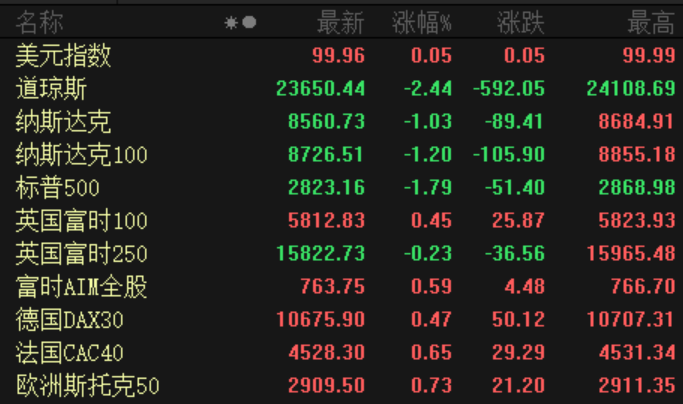Click the -89.41 change value
This screenshot has width=683, height=404.
point(514,122)
